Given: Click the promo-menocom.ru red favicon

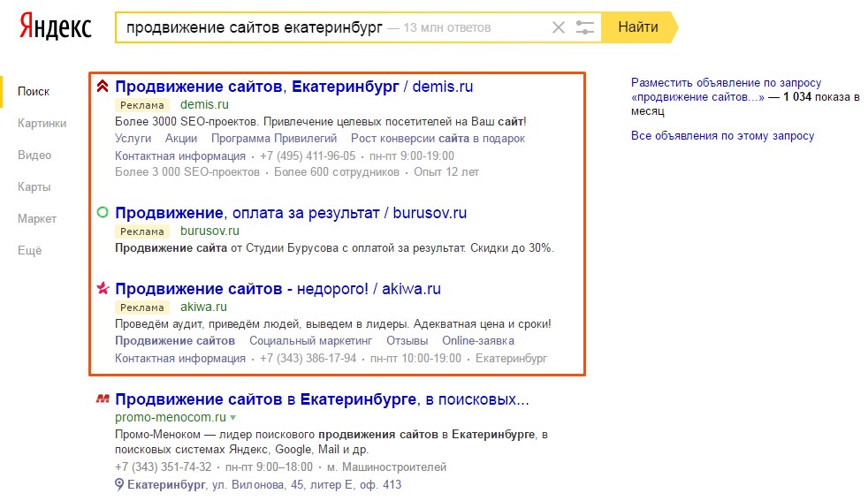Looking at the screenshot, I should pyautogui.click(x=103, y=399).
